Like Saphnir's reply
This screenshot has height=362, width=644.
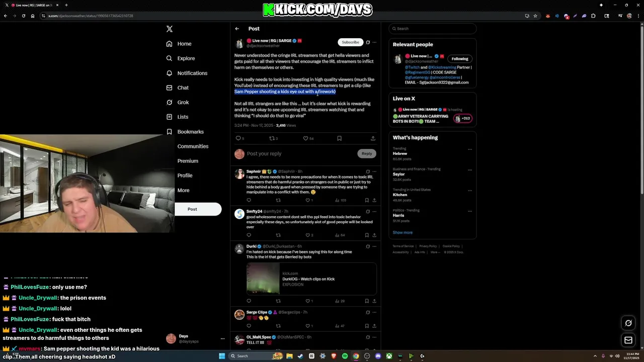pyautogui.click(x=308, y=200)
